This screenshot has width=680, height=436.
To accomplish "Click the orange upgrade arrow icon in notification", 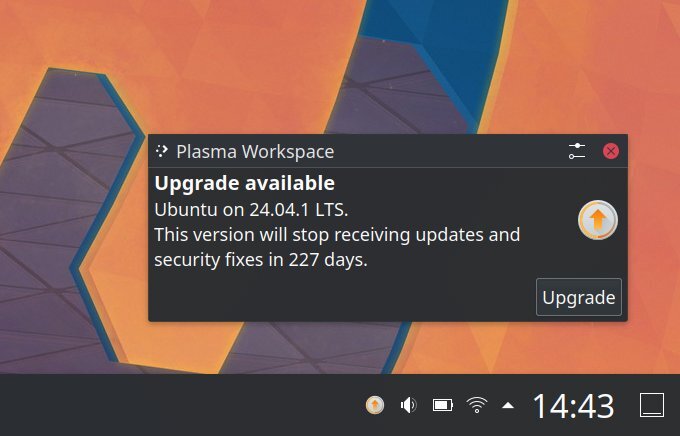I will (x=598, y=220).
